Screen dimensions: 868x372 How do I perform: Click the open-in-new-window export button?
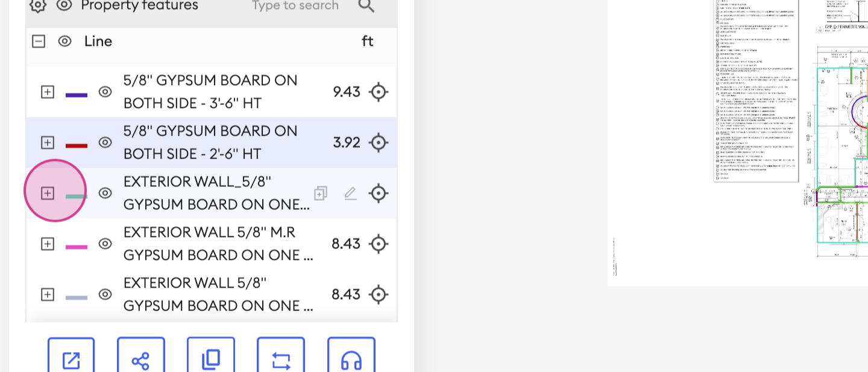(x=71, y=361)
